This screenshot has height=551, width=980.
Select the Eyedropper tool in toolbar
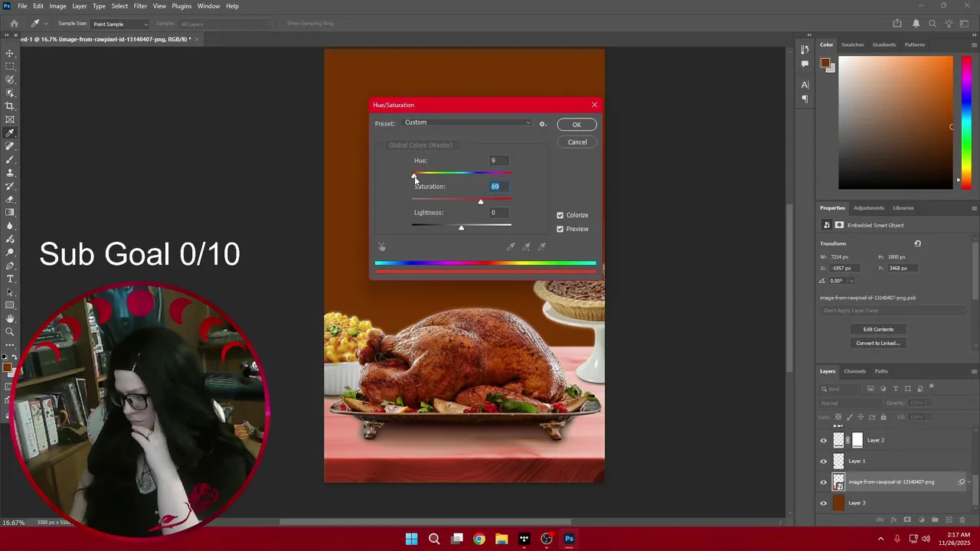[x=10, y=133]
